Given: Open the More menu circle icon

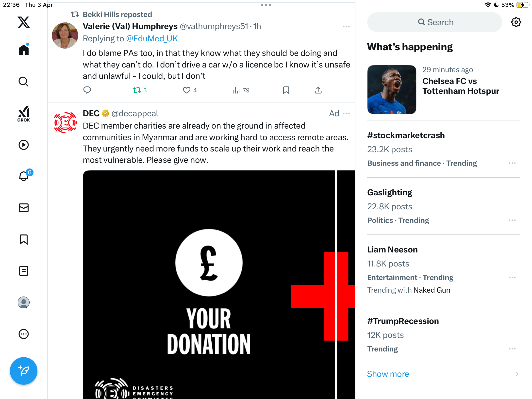Looking at the screenshot, I should tap(24, 334).
